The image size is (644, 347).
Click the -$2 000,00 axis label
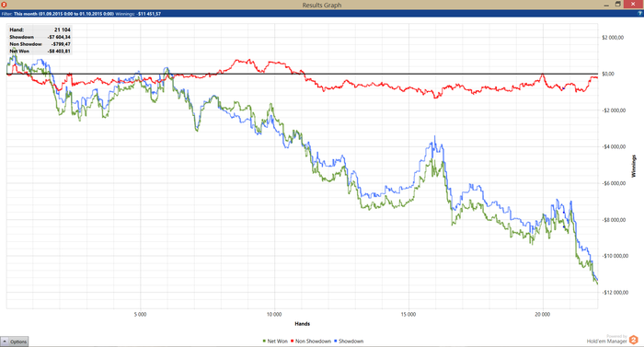click(614, 110)
